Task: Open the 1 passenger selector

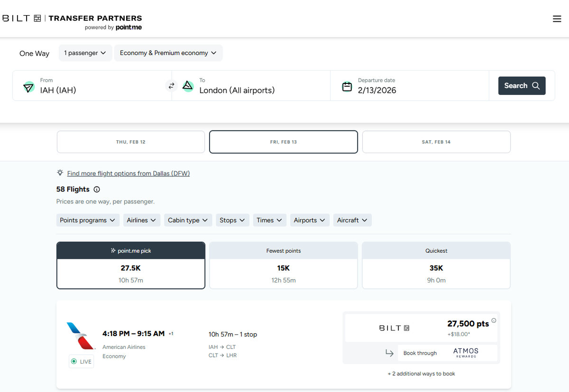Action: [85, 53]
